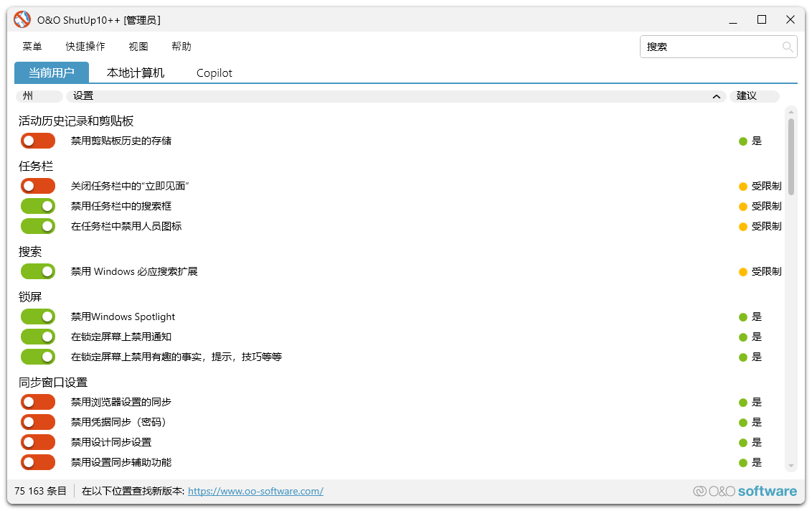Turn off the 在任务栏中禁用人员图标 switch
Screen dimensions: 812x511
pyautogui.click(x=37, y=226)
